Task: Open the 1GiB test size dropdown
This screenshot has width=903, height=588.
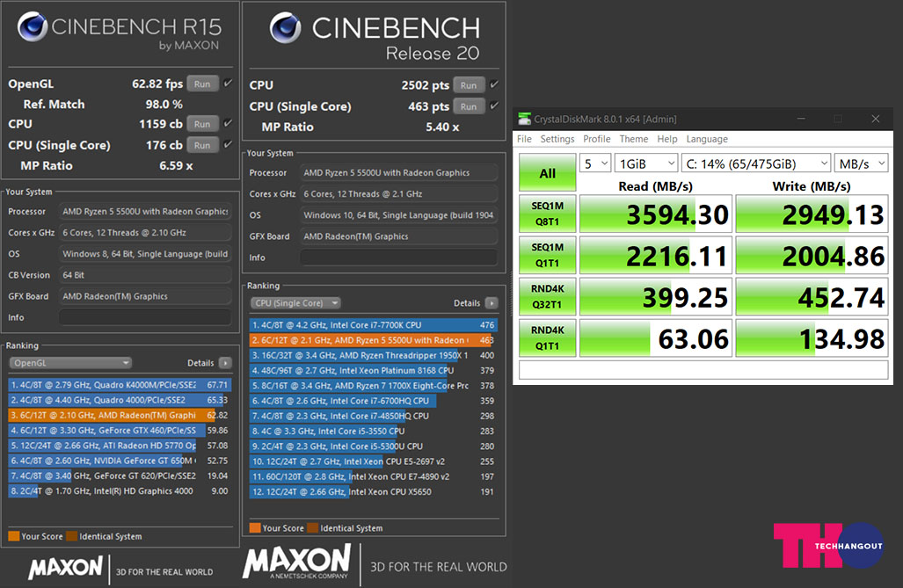Action: (646, 163)
